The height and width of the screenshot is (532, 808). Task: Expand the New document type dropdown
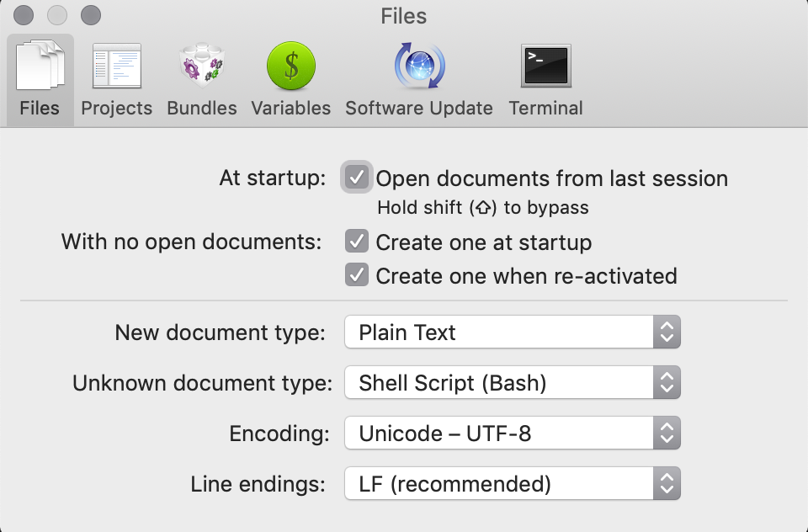[512, 332]
